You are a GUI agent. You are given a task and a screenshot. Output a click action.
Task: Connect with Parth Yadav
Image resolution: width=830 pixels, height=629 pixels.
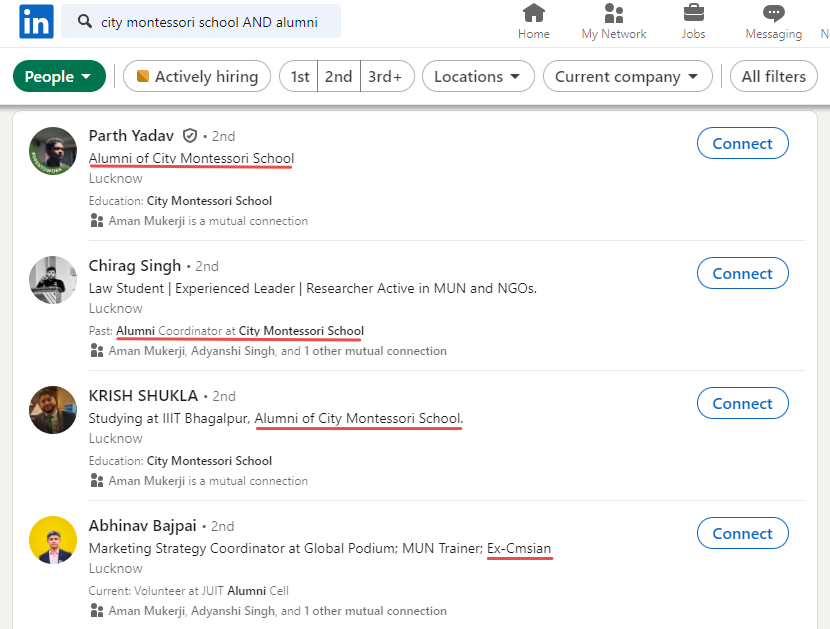743,143
